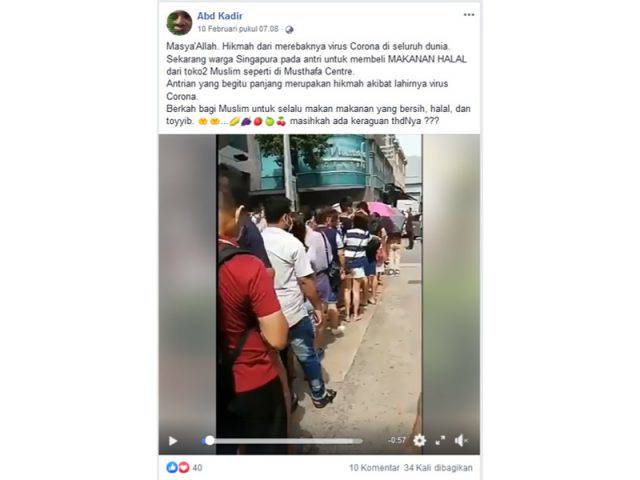Open the three-dot post options menu
Screen dimensions: 640x480
pyautogui.click(x=469, y=15)
